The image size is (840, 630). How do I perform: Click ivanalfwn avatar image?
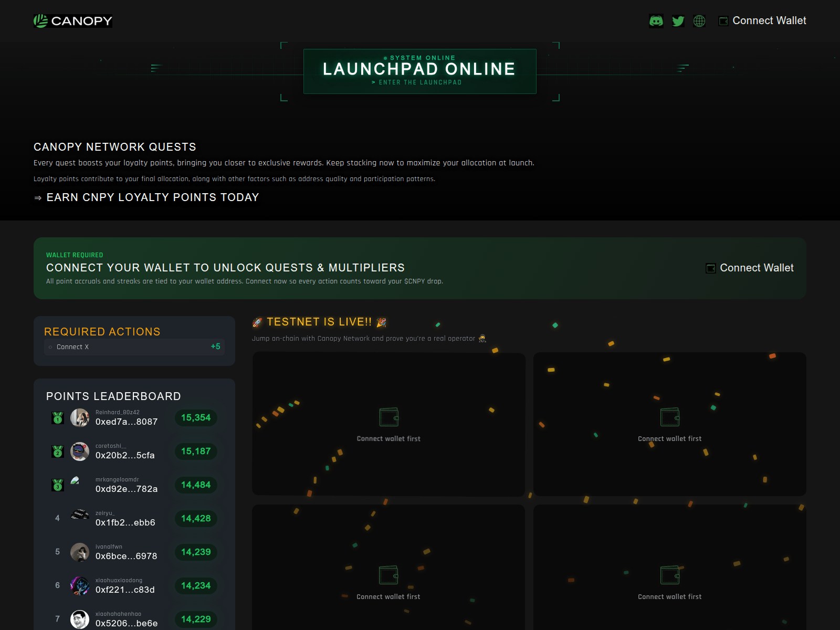click(80, 552)
